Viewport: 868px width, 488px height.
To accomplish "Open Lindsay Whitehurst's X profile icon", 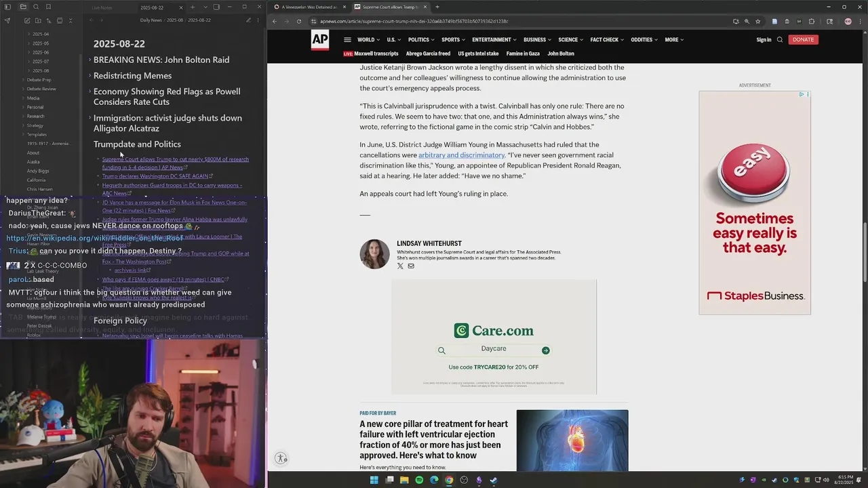I will pos(400,266).
